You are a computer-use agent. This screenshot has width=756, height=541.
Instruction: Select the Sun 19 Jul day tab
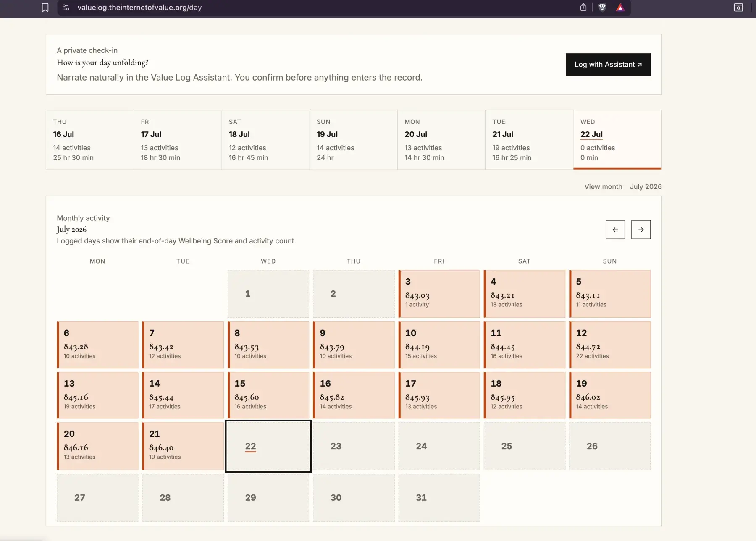[x=354, y=140]
